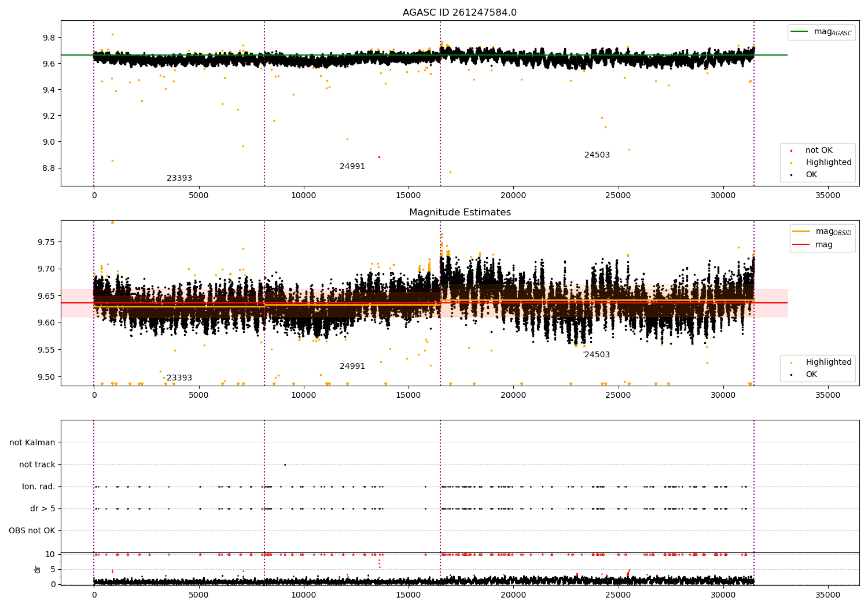Click the 'OK' legend entry in middle plot
The height and width of the screenshot is (608, 868).
pos(804,375)
